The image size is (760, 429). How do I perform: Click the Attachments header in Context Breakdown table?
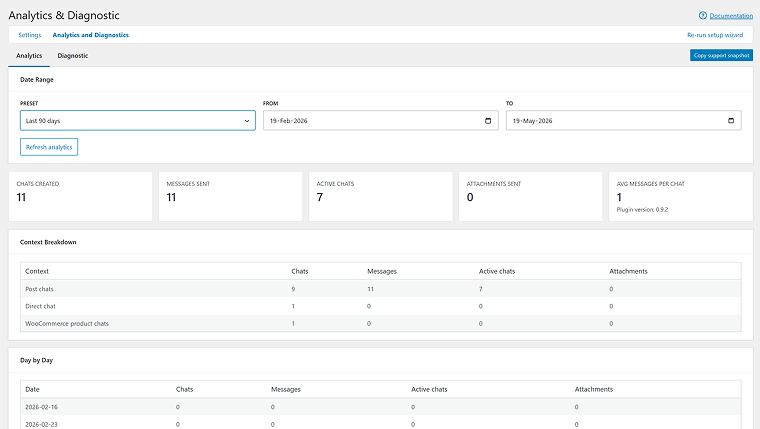click(628, 271)
